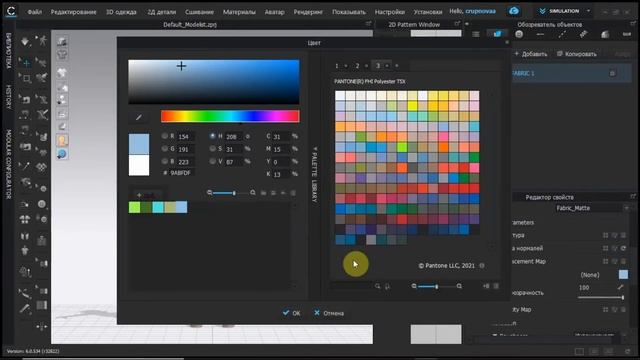
Task: Click open folder icon in swatches toolbar
Action: coord(264,193)
